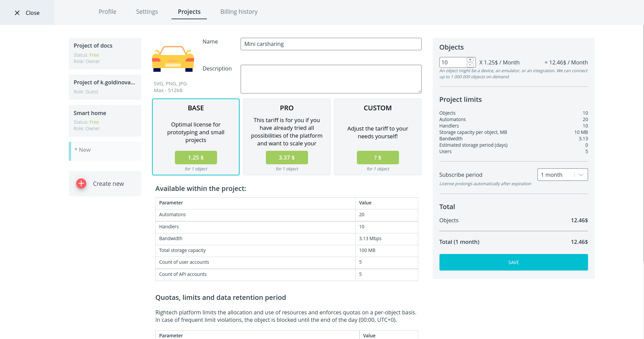Viewport: 644px width, 339px height.
Task: Click the 'Total (1 month)' label
Action: point(459,242)
